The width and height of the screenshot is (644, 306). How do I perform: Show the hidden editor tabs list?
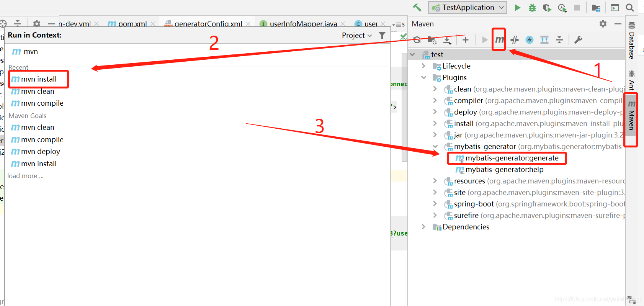(399, 25)
